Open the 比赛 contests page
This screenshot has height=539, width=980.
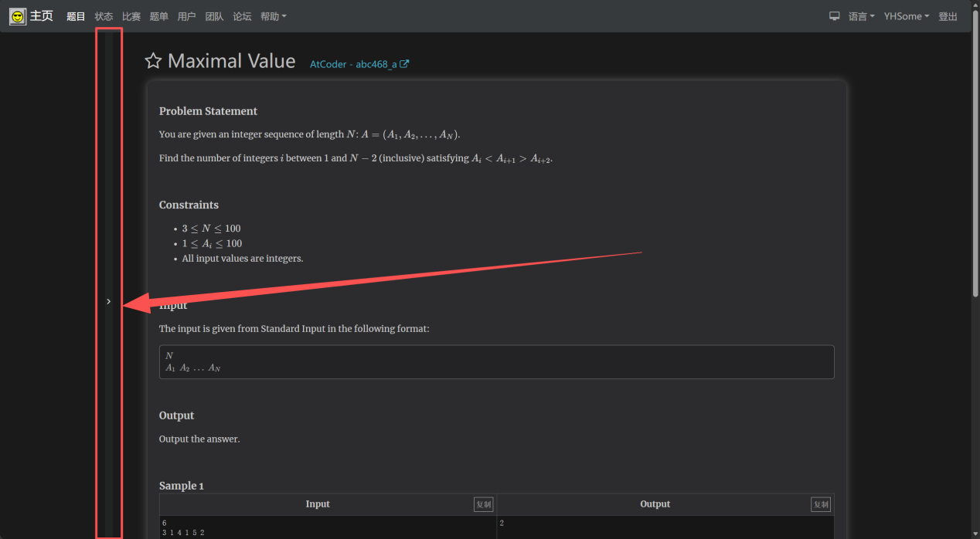pyautogui.click(x=131, y=16)
